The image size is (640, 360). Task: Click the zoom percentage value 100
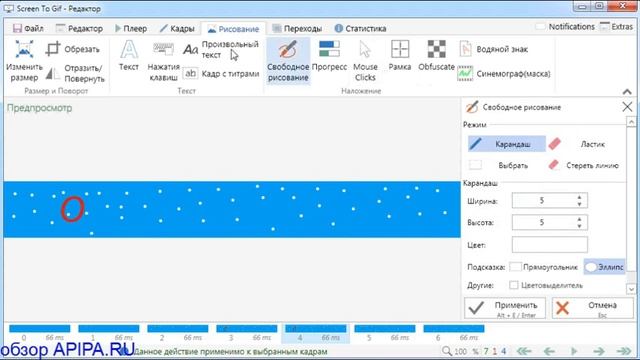pyautogui.click(x=460, y=351)
